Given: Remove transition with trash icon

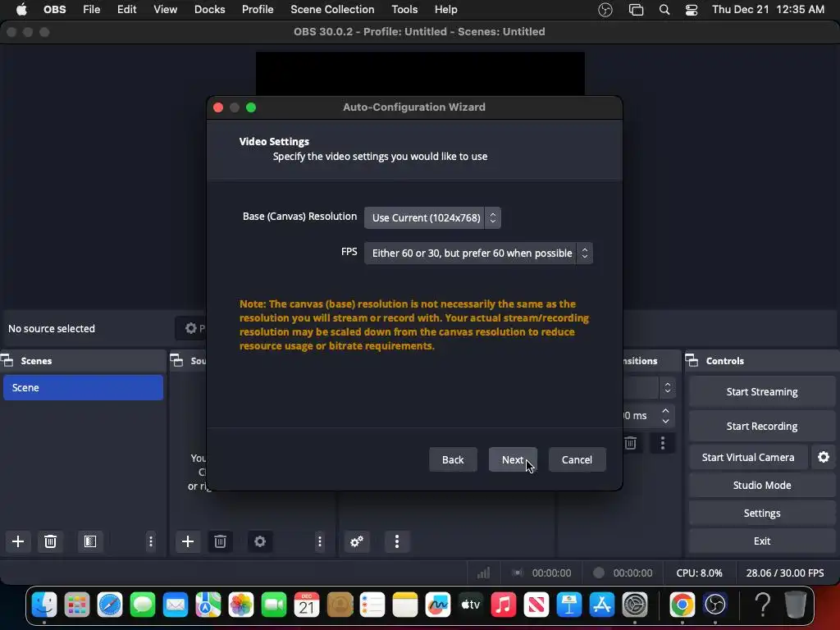Looking at the screenshot, I should point(631,443).
